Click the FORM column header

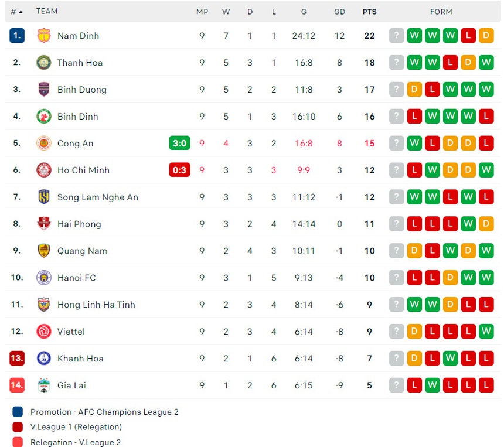pos(441,11)
